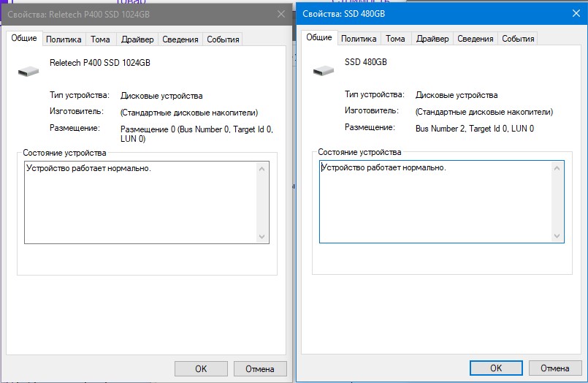The height and width of the screenshot is (383, 588).
Task: Confirm with OK in SSD 480GB window
Action: click(x=496, y=368)
